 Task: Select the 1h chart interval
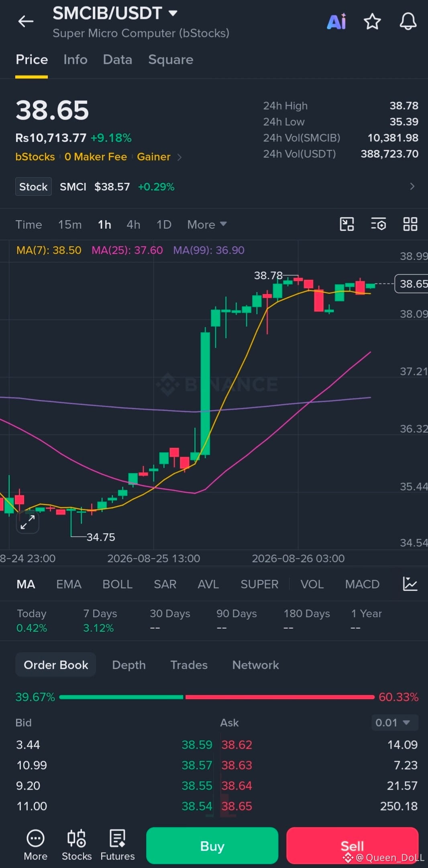pos(104,224)
